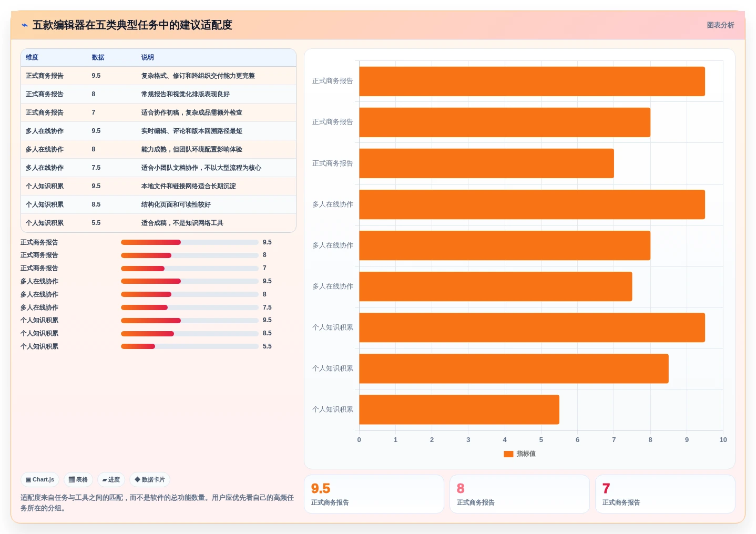Viewport: 756px width, 534px height.
Task: Click the 个人知识积累 progress bar valued 5.5
Action: tap(190, 346)
